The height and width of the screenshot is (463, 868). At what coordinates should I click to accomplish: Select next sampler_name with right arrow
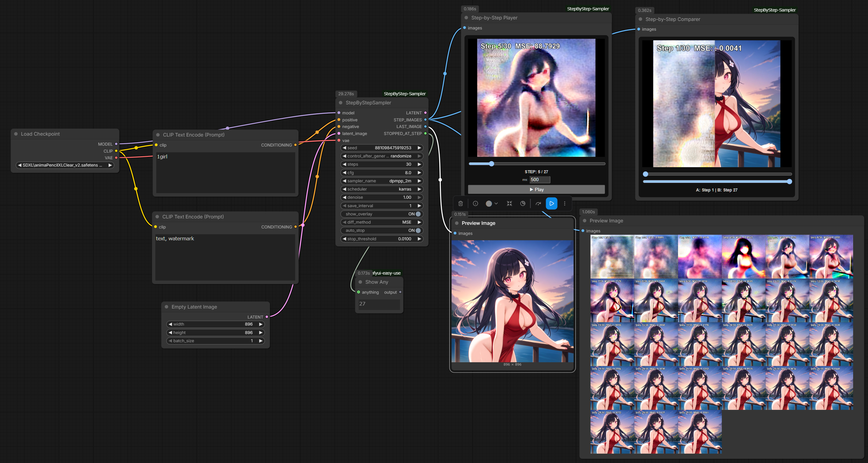(x=419, y=181)
